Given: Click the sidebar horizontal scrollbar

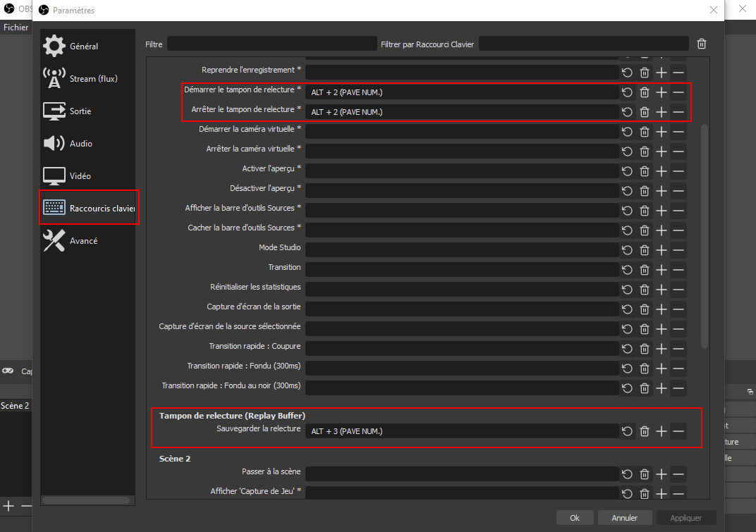Looking at the screenshot, I should pyautogui.click(x=86, y=500).
